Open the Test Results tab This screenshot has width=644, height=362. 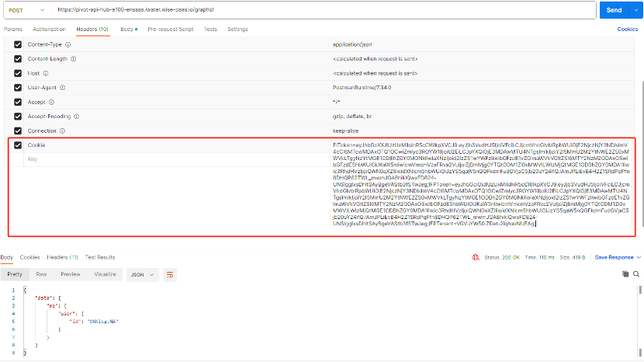100,257
